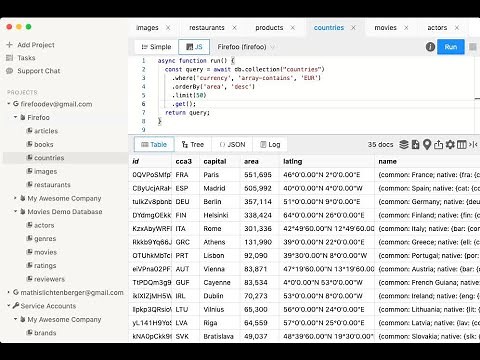480x360 pixels.
Task: Switch to the images tab
Action: [147, 28]
